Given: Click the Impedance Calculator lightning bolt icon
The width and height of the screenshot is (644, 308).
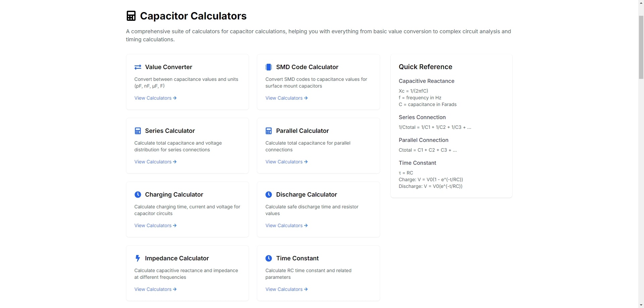Looking at the screenshot, I should [138, 258].
